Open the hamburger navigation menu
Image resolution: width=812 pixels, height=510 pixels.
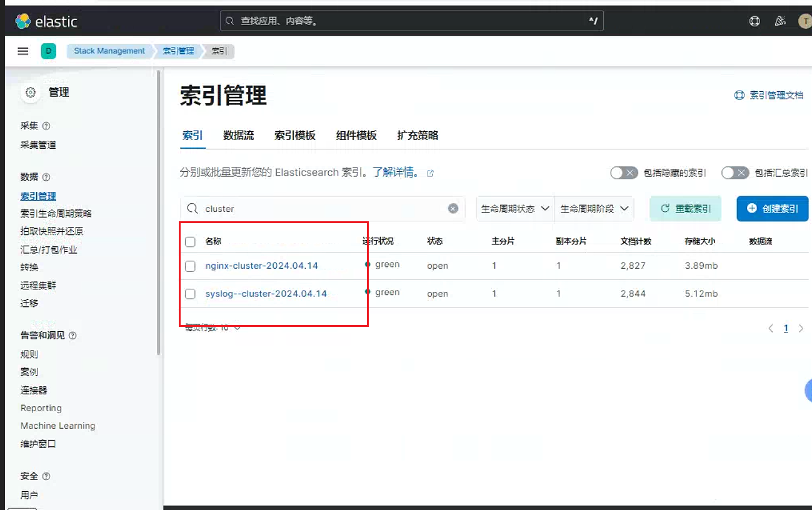(x=23, y=51)
